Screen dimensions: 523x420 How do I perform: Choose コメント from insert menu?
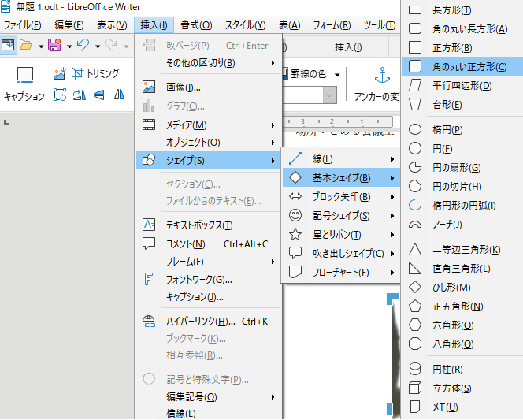209,244
